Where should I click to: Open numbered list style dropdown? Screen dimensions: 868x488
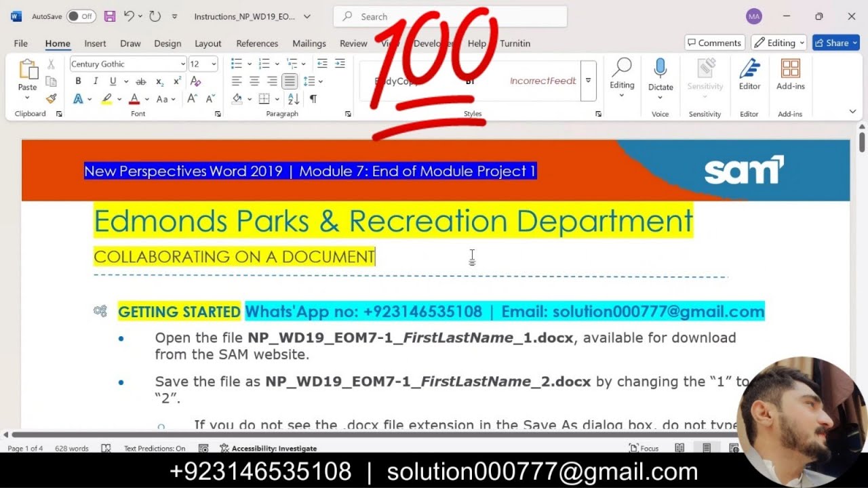[x=277, y=64]
